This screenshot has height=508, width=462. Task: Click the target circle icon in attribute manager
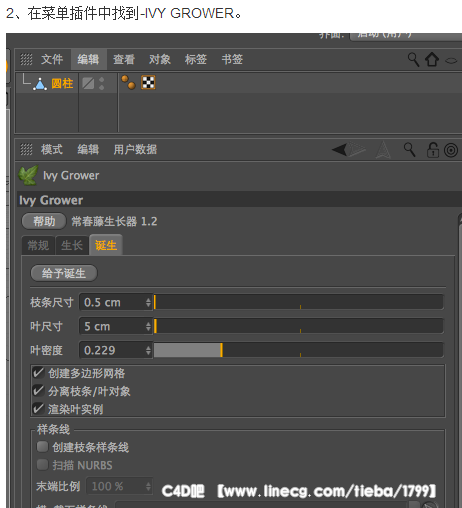(x=451, y=150)
